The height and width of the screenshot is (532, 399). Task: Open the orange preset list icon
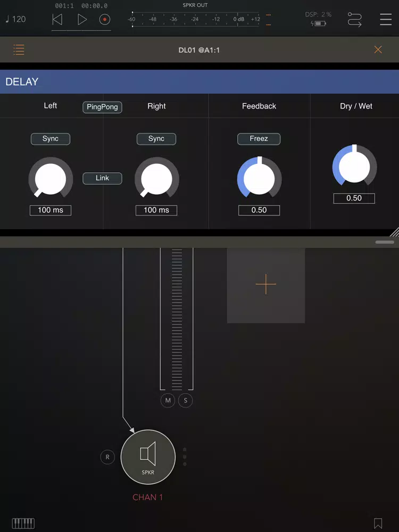point(19,49)
